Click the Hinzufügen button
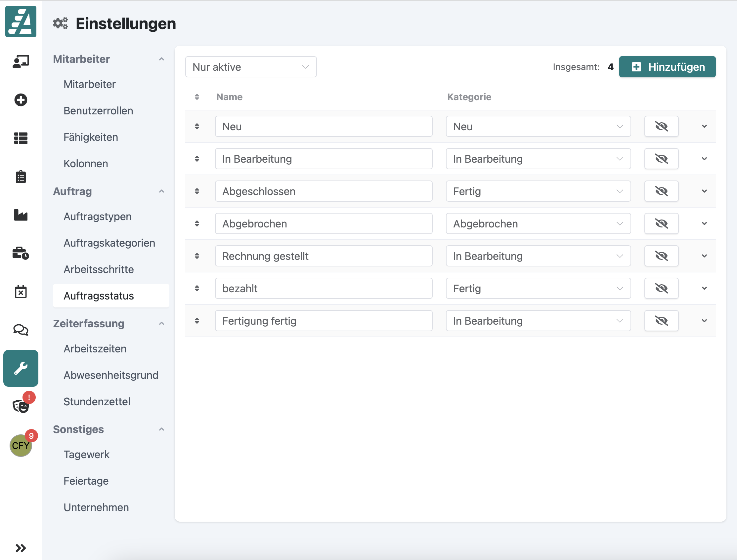 pyautogui.click(x=667, y=67)
